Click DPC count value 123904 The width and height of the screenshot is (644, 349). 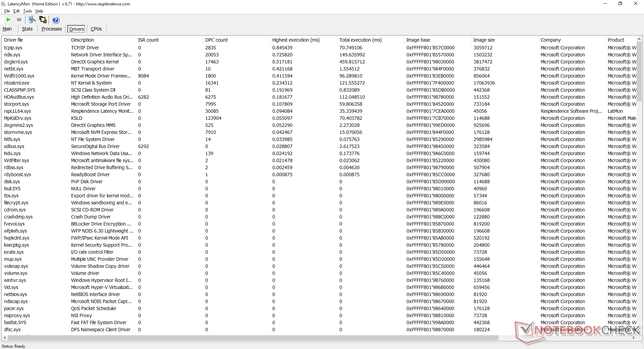point(213,118)
